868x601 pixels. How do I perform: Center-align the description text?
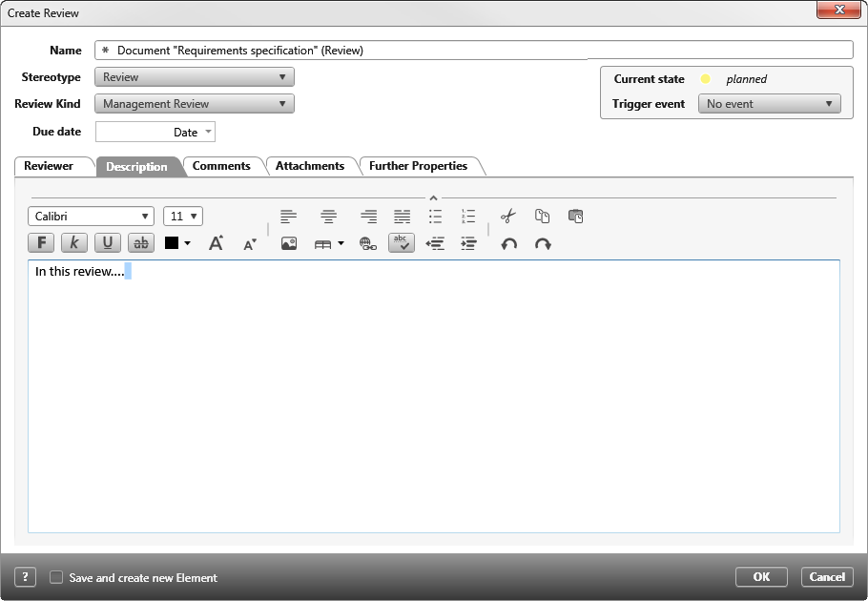pos(329,217)
